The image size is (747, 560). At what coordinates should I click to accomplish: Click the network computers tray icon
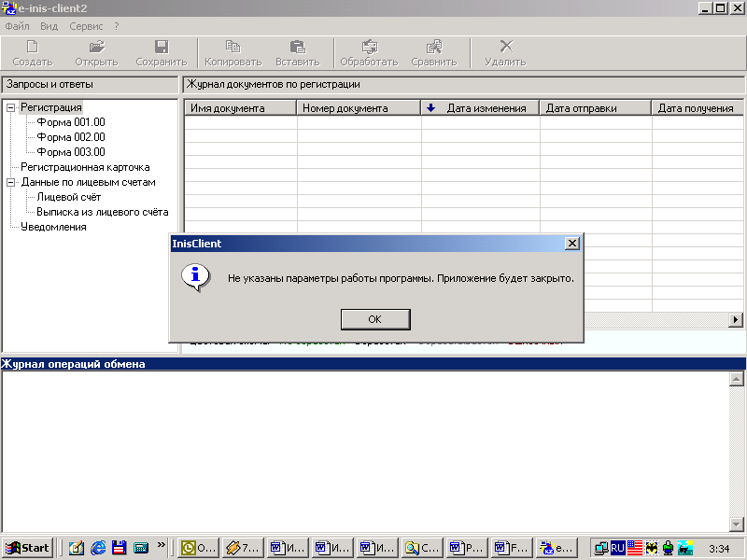click(601, 548)
